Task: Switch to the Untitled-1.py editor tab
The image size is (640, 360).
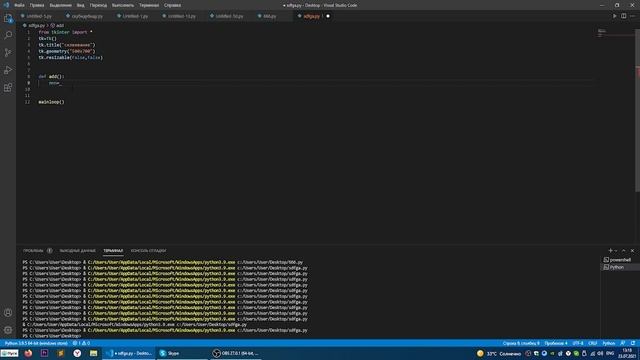Action: (x=135, y=16)
